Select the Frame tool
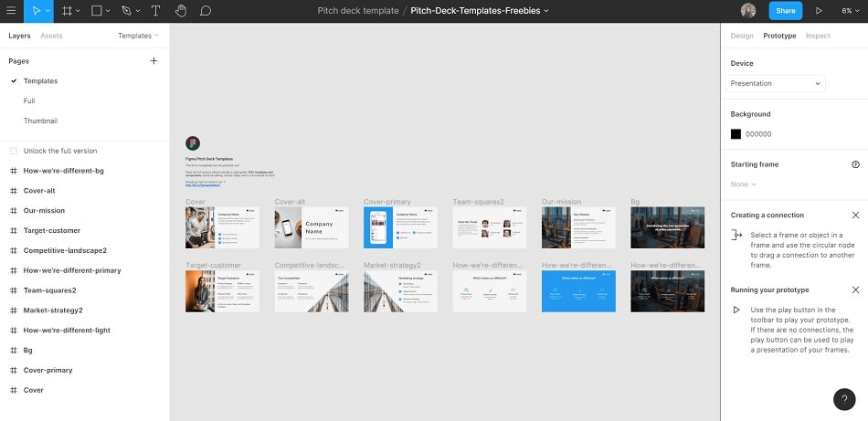The height and width of the screenshot is (421, 868). [67, 11]
